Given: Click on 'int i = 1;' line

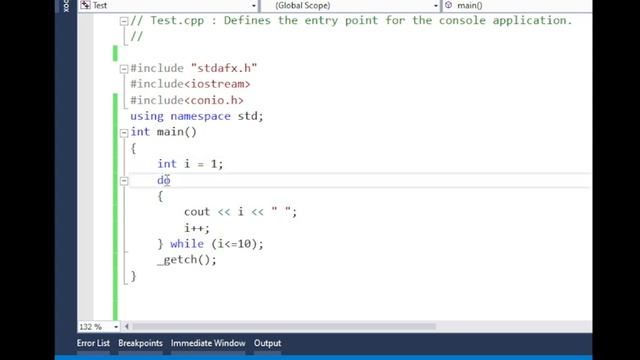Looking at the screenshot, I should [x=190, y=164].
